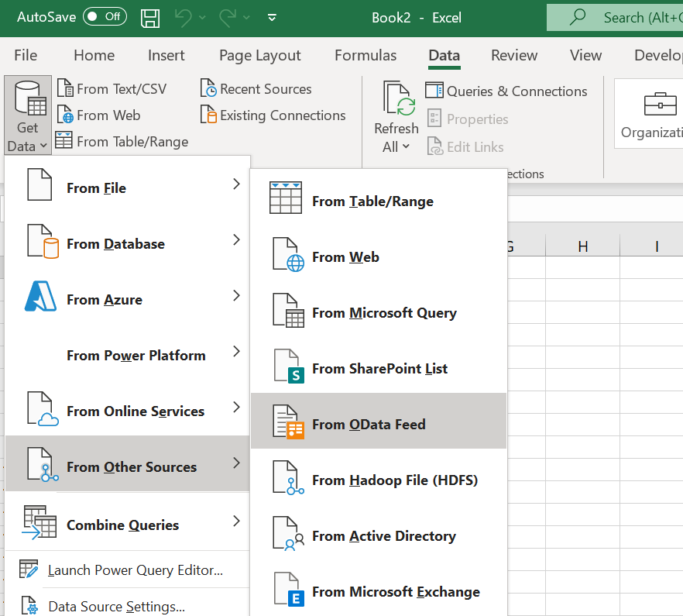Click the Organization data type briefcase icon
The image size is (683, 616).
pos(660,104)
